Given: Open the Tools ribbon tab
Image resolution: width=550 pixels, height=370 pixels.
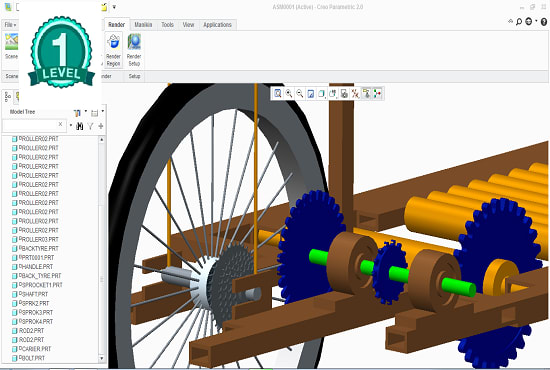Looking at the screenshot, I should coord(167,25).
